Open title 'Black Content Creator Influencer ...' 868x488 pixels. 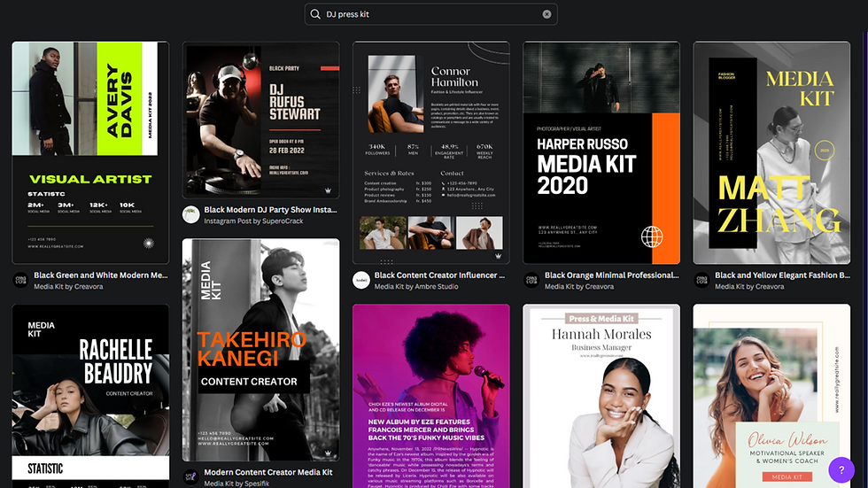coord(439,275)
